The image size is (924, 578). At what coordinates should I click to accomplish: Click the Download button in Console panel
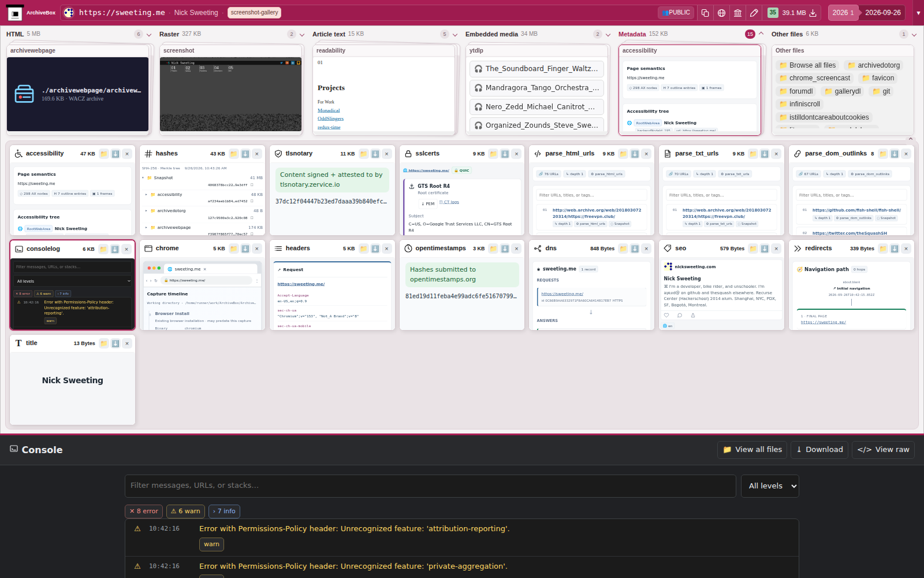pyautogui.click(x=819, y=450)
